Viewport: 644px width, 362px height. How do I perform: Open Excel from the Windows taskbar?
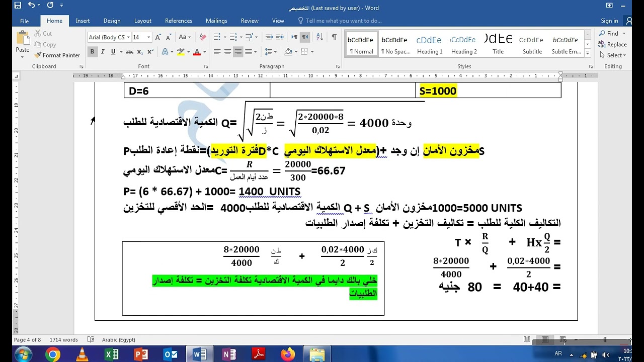111,354
